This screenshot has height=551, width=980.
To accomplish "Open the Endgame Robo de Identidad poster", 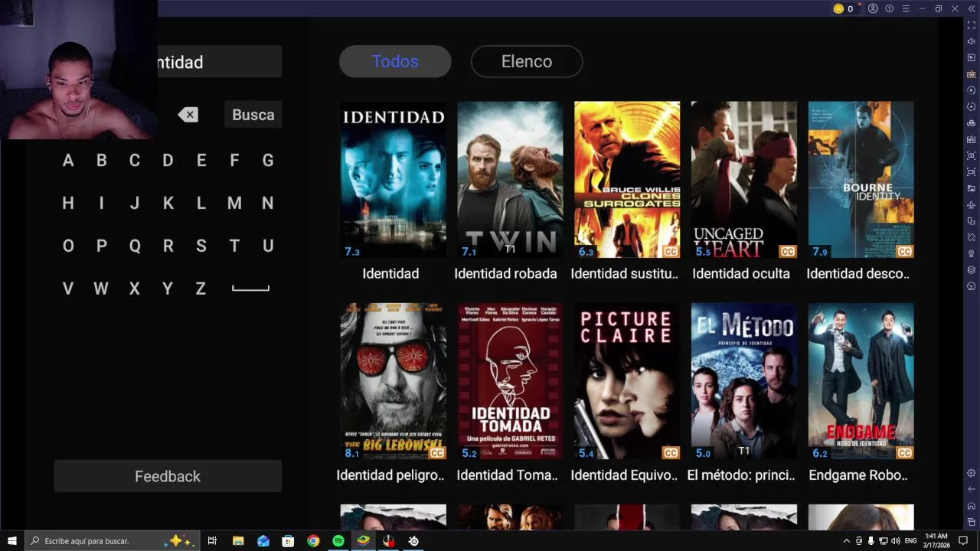I will point(861,382).
